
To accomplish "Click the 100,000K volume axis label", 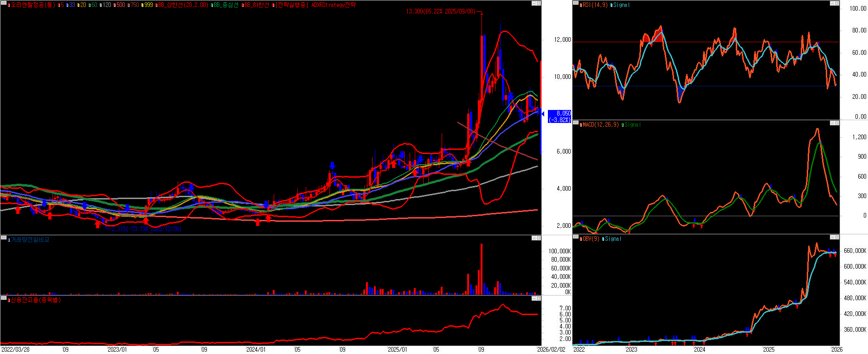I will pos(559,251).
